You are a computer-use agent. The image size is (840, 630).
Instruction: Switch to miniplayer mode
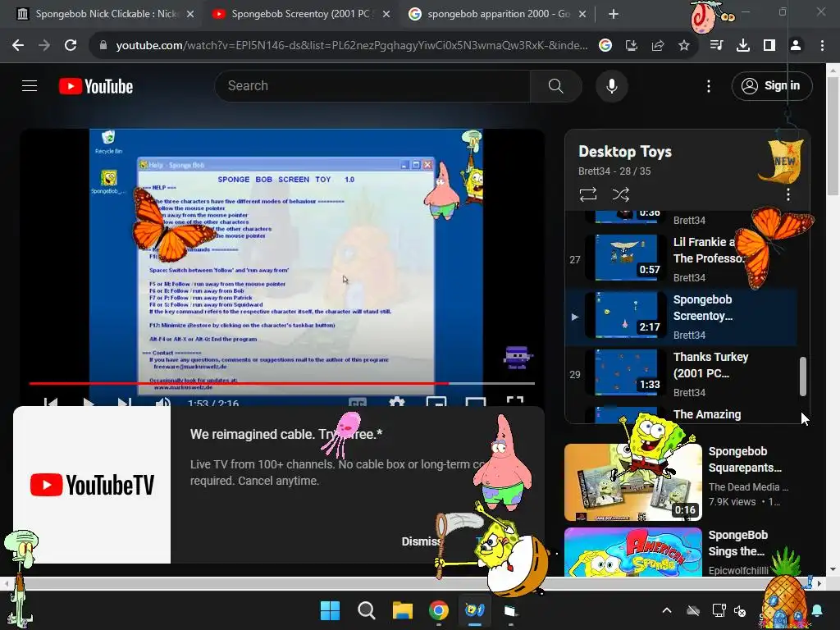[436, 402]
